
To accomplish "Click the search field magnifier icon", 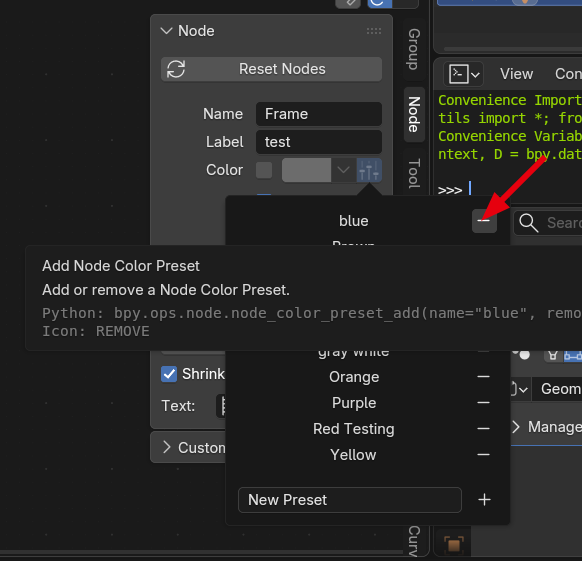I will coord(529,223).
